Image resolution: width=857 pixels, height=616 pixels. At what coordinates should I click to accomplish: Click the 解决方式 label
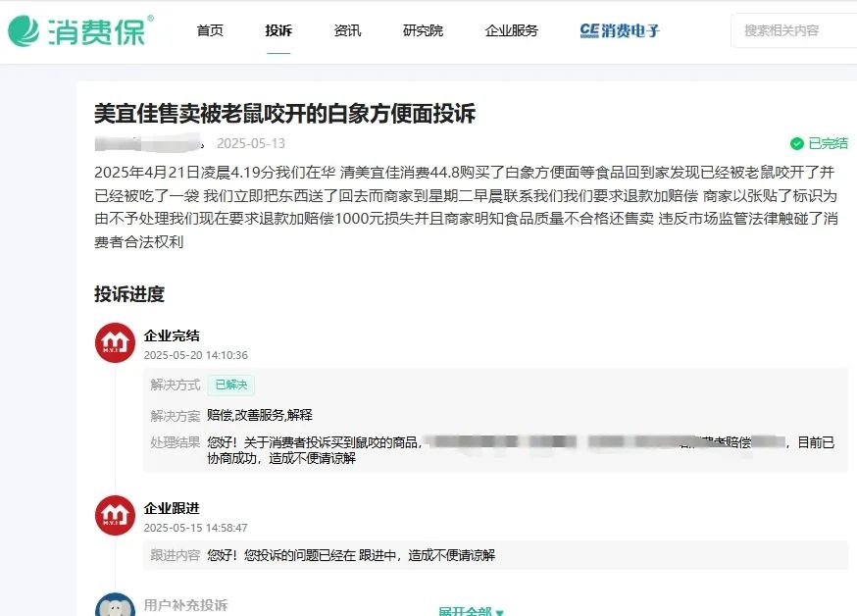tap(176, 385)
